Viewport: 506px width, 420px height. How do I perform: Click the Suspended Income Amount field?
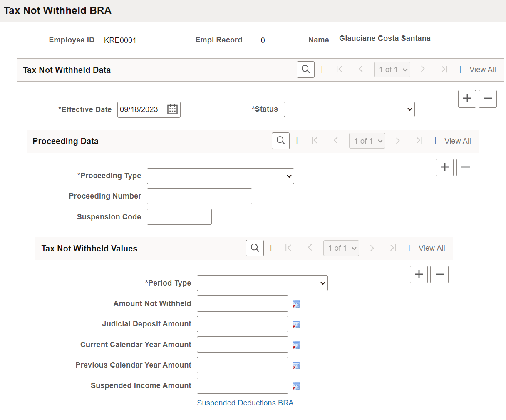[x=243, y=385]
